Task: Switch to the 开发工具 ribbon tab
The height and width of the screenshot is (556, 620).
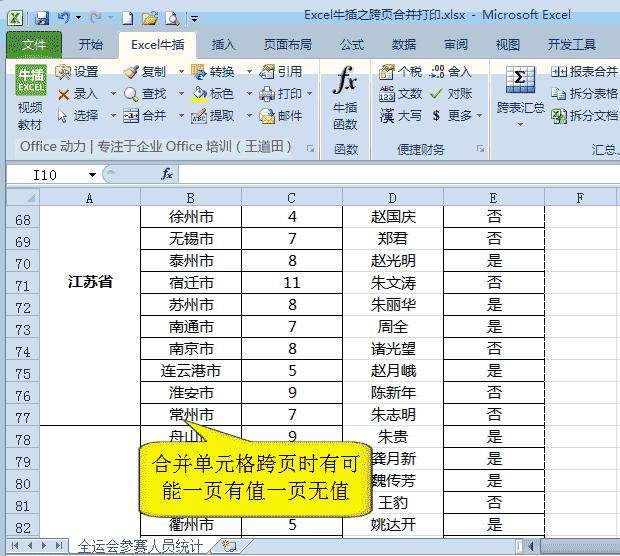Action: (572, 45)
